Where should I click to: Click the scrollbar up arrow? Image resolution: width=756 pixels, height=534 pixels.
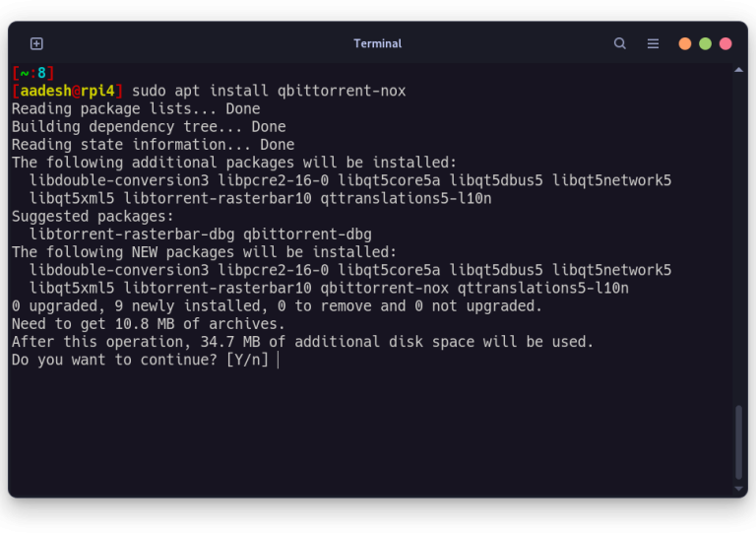click(738, 70)
